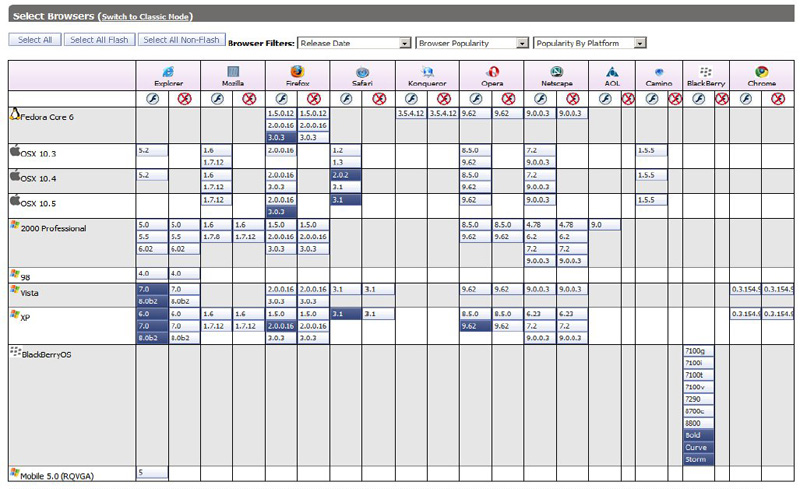Click the Flash icon under Netscape

[x=541, y=99]
